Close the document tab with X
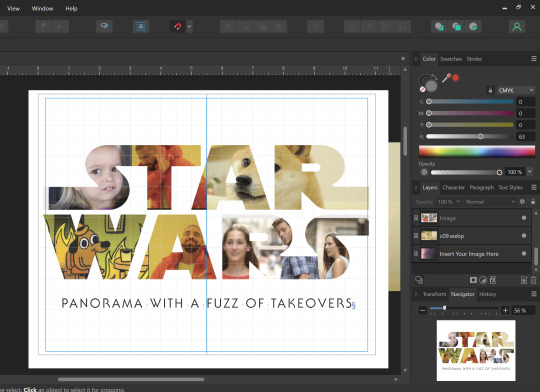The height and width of the screenshot is (392, 540). coord(403,59)
